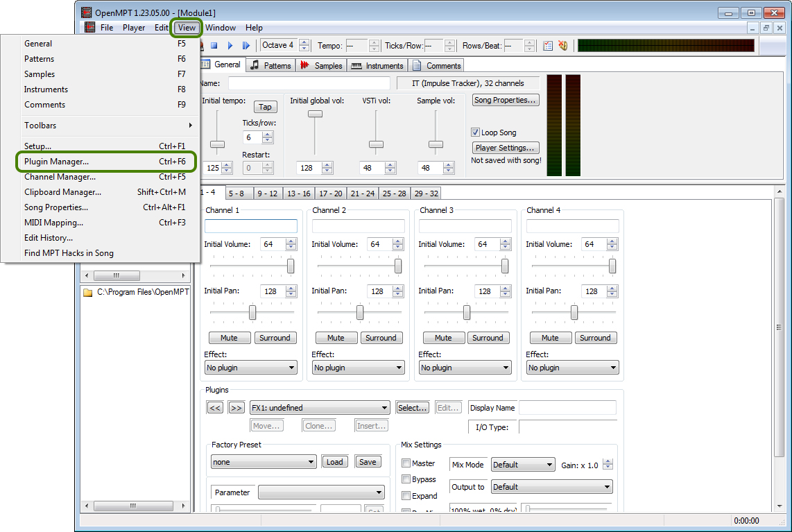Switch to the Samples tab with the waveform icon
The width and height of the screenshot is (792, 532).
click(x=321, y=65)
